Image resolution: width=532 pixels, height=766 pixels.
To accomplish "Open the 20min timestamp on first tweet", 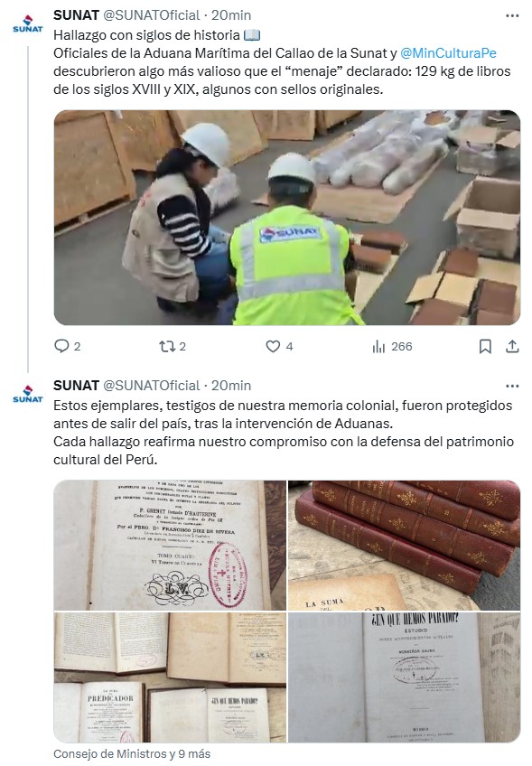I will (231, 15).
